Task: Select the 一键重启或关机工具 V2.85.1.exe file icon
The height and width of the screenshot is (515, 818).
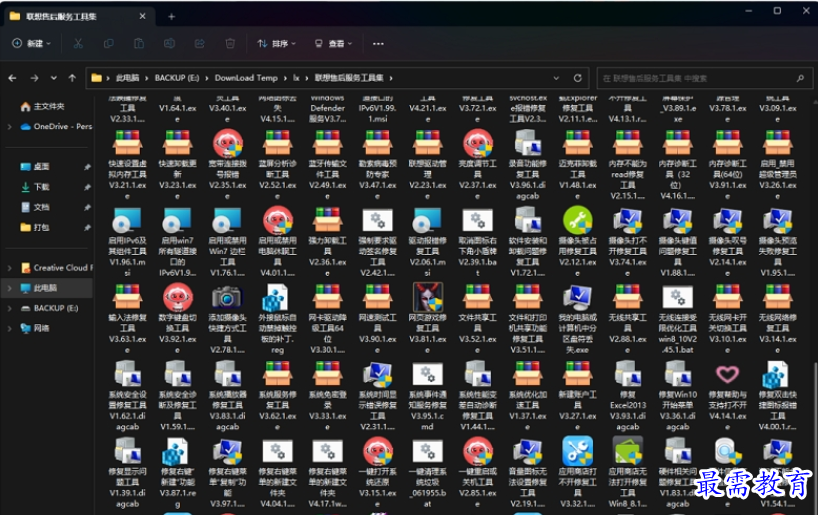Action: click(477, 451)
